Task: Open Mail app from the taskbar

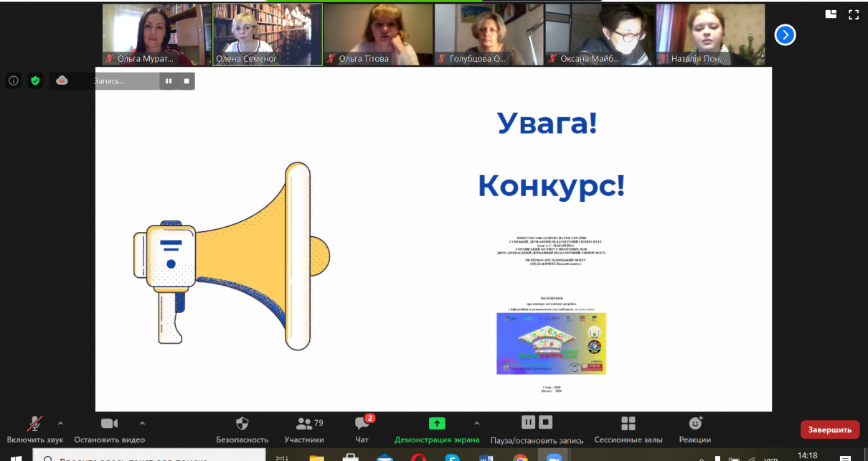Action: [x=385, y=457]
